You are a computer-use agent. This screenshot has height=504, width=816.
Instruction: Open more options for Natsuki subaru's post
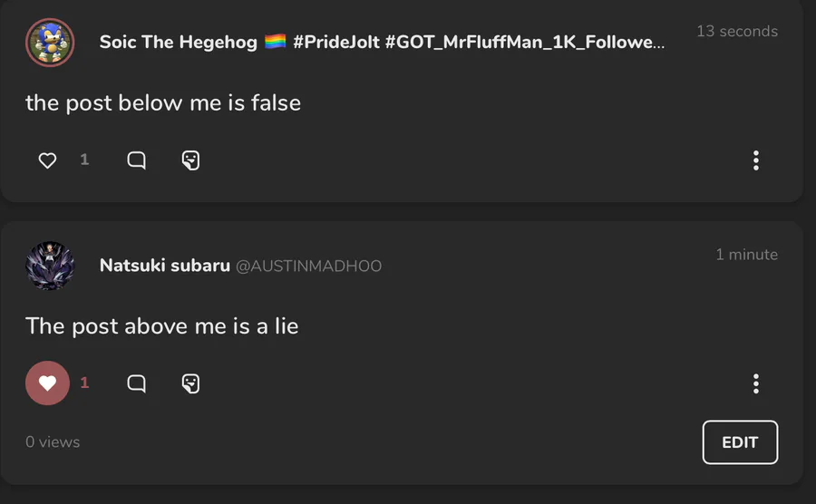pyautogui.click(x=755, y=383)
